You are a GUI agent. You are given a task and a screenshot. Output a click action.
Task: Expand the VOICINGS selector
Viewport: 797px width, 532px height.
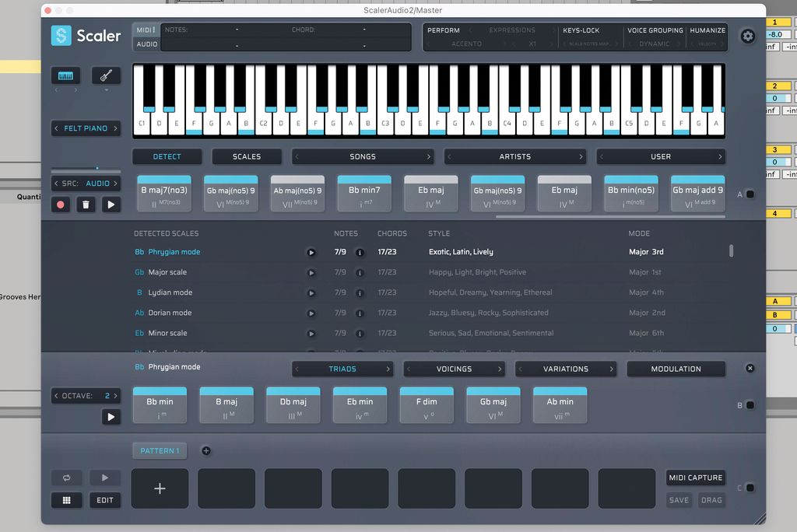coord(455,369)
